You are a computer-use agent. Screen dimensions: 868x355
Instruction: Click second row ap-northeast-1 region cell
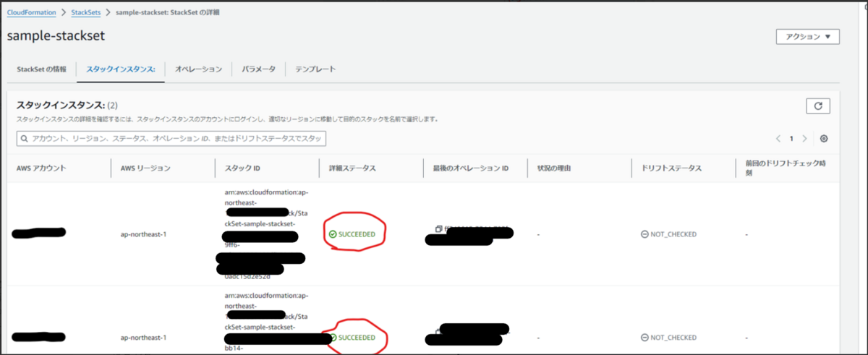[x=143, y=338]
